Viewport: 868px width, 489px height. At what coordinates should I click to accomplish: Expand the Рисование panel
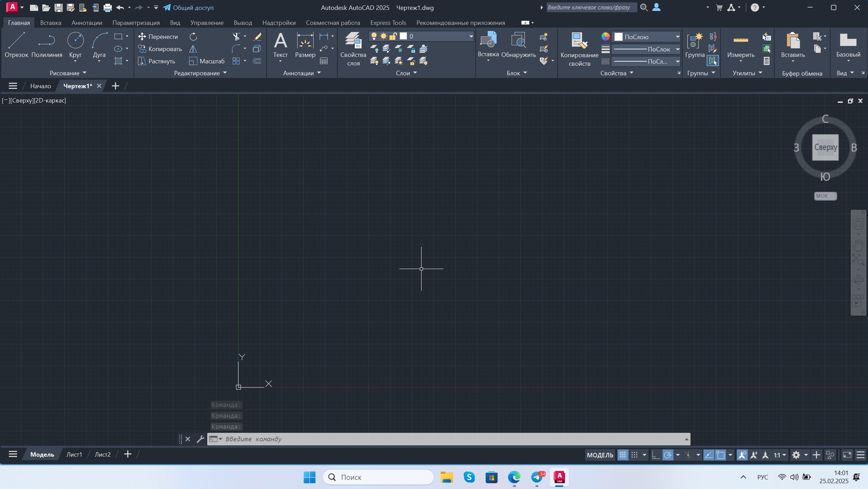[68, 73]
